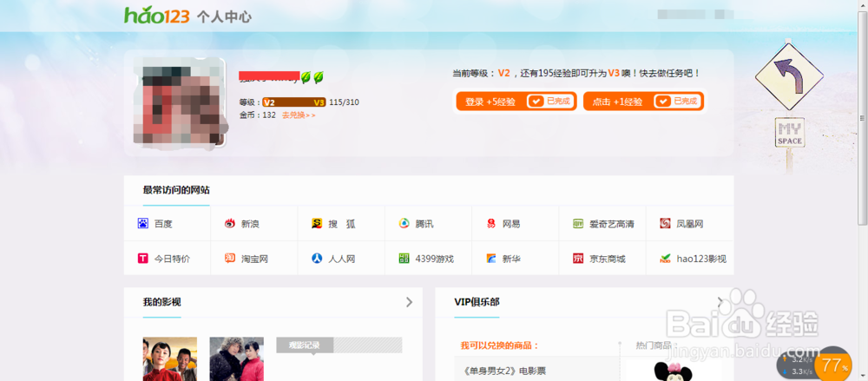Image resolution: width=868 pixels, height=381 pixels.
Task: Click the second green leaf badge
Action: click(x=319, y=77)
